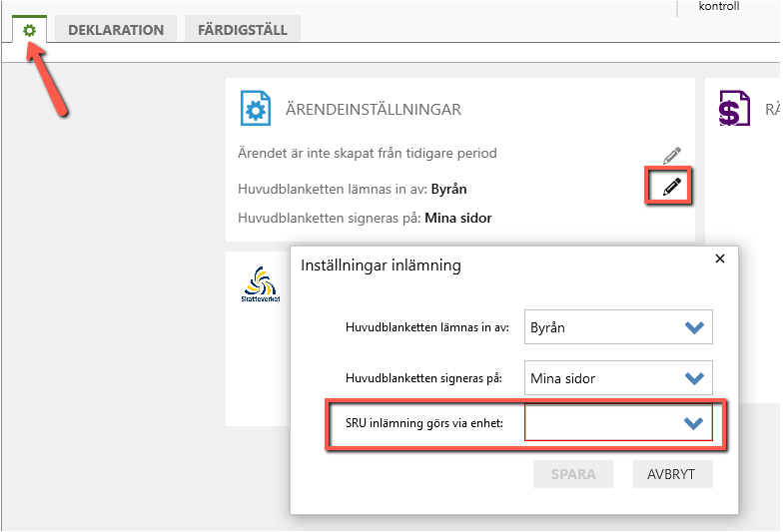Click the 'kontroll' text at top right

(719, 6)
